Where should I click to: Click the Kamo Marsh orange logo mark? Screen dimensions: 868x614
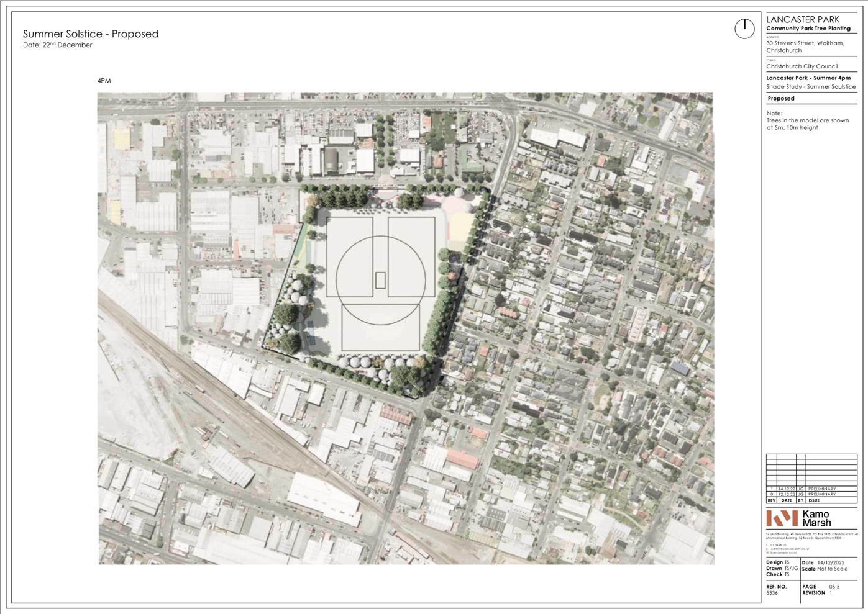click(782, 518)
